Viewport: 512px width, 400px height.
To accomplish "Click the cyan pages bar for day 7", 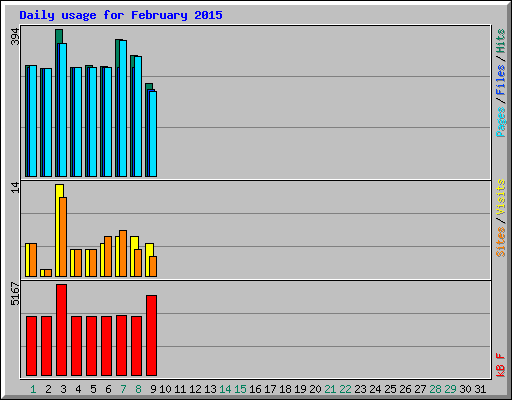I will coord(123,108).
